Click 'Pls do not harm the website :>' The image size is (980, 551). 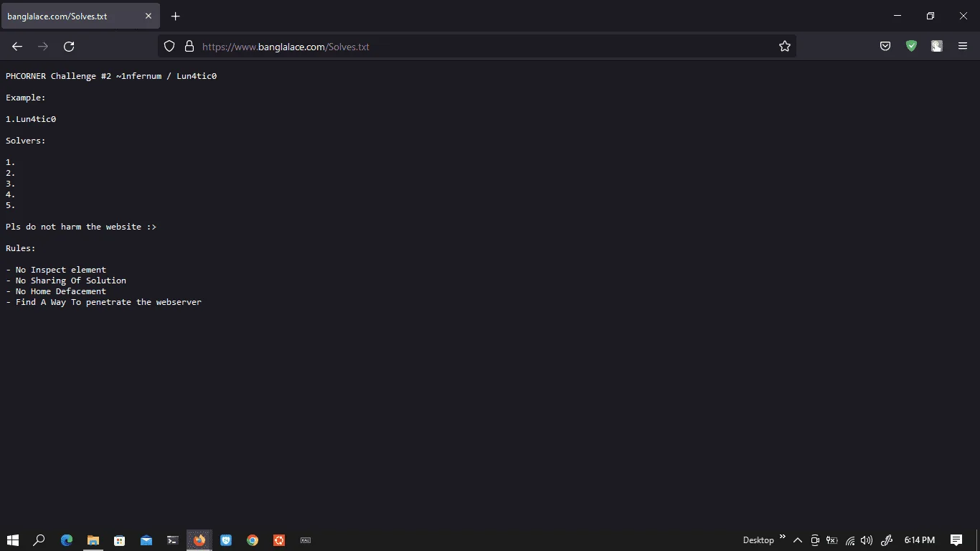(81, 227)
